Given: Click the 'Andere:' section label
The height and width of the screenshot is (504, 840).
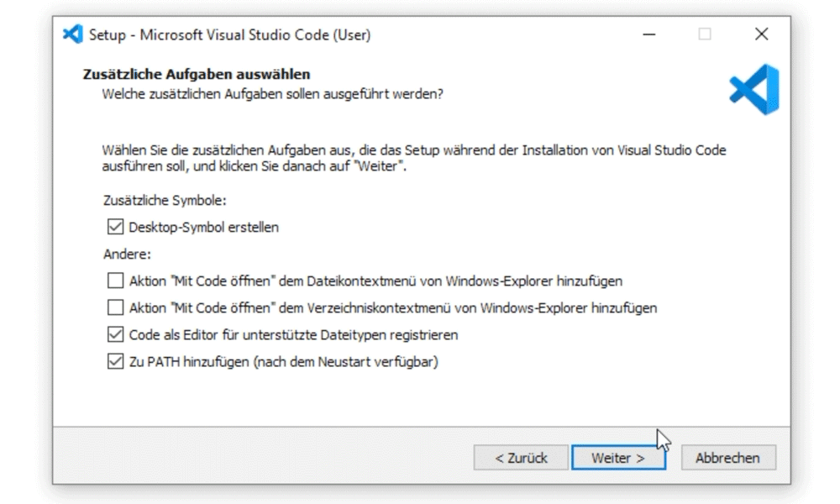Looking at the screenshot, I should (127, 254).
